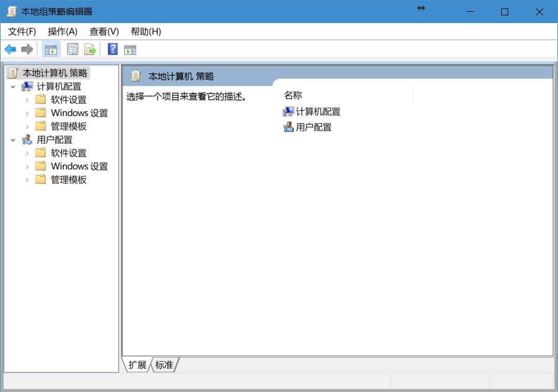Click the title bar app icon of 本地组策略编辑器
Viewport: 558px width, 392px height.
coord(12,11)
